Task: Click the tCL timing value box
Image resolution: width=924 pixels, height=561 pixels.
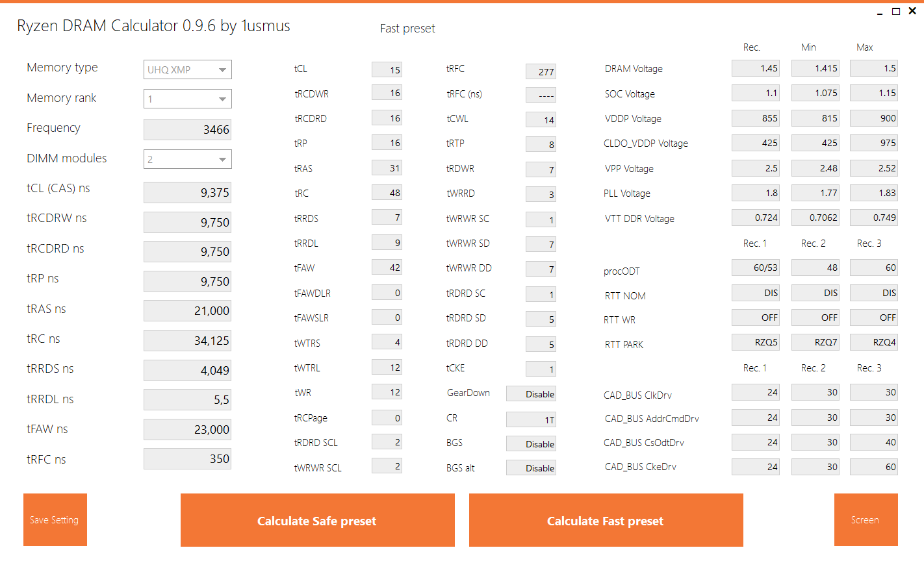Action: coord(387,70)
